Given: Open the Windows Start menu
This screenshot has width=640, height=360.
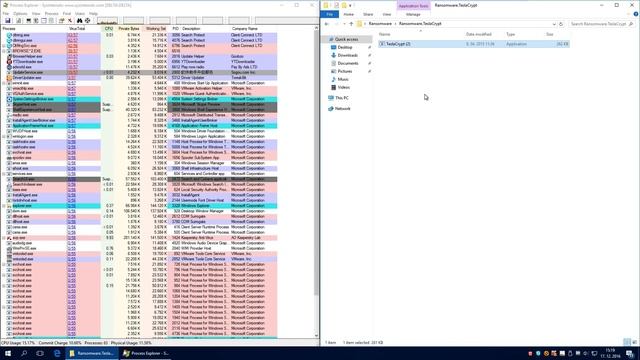Looking at the screenshot, I should tap(8, 353).
